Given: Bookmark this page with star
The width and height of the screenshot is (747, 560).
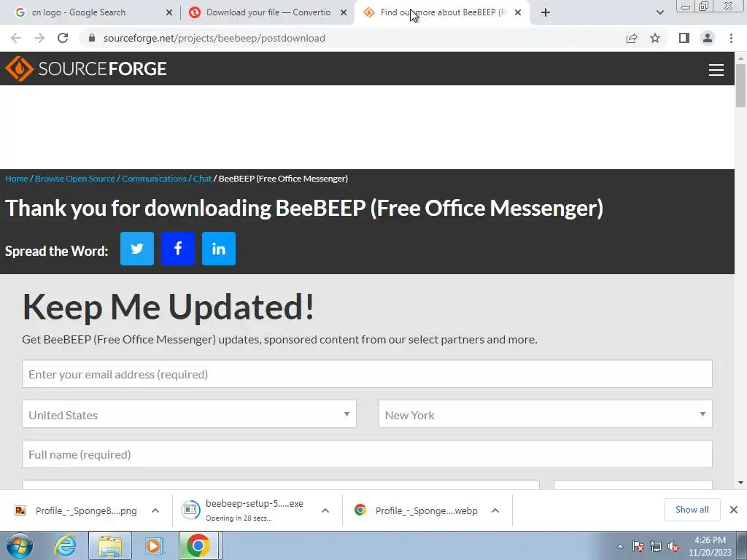Looking at the screenshot, I should coord(655,38).
